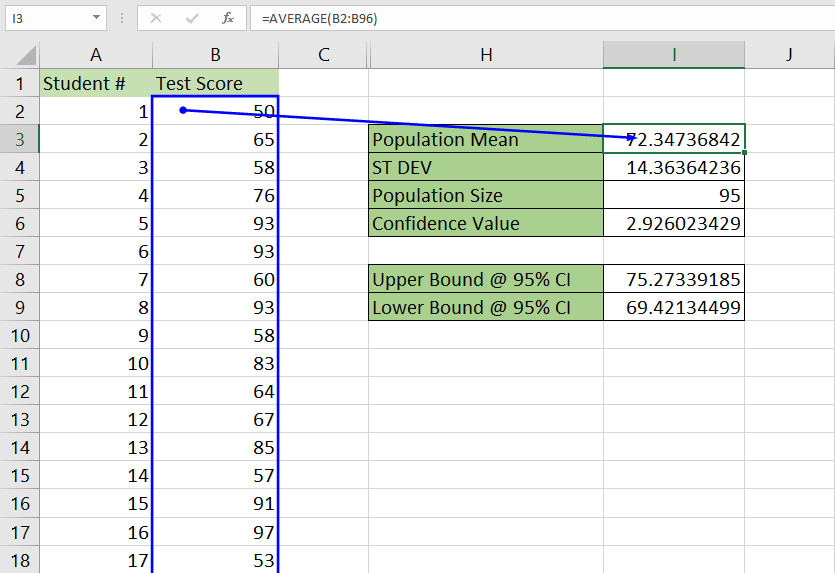Open the Name Box dropdown arrow
Viewport: 835px width, 573px height.
[x=96, y=18]
